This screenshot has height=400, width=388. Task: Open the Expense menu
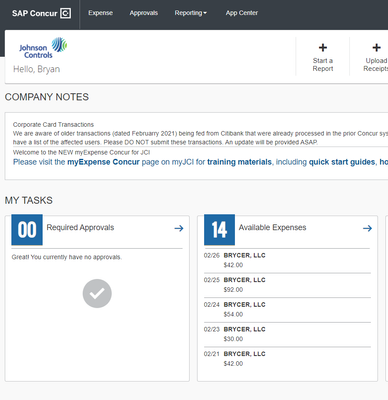point(100,13)
